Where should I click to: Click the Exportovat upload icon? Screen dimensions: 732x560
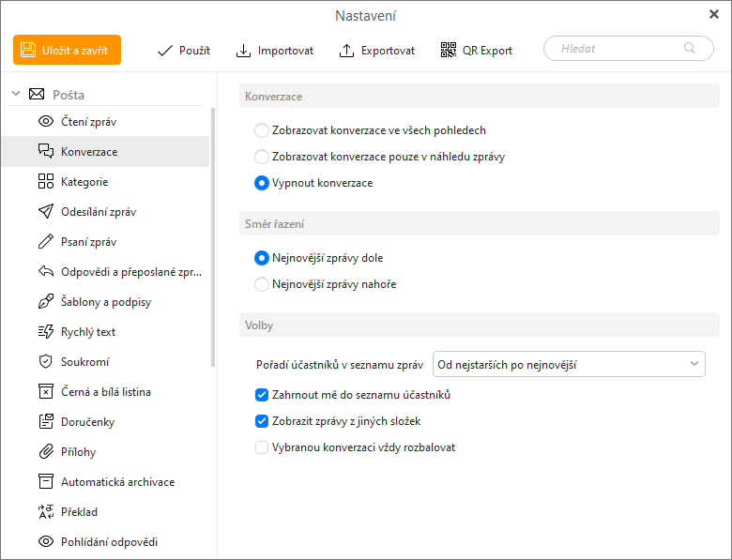pyautogui.click(x=346, y=51)
